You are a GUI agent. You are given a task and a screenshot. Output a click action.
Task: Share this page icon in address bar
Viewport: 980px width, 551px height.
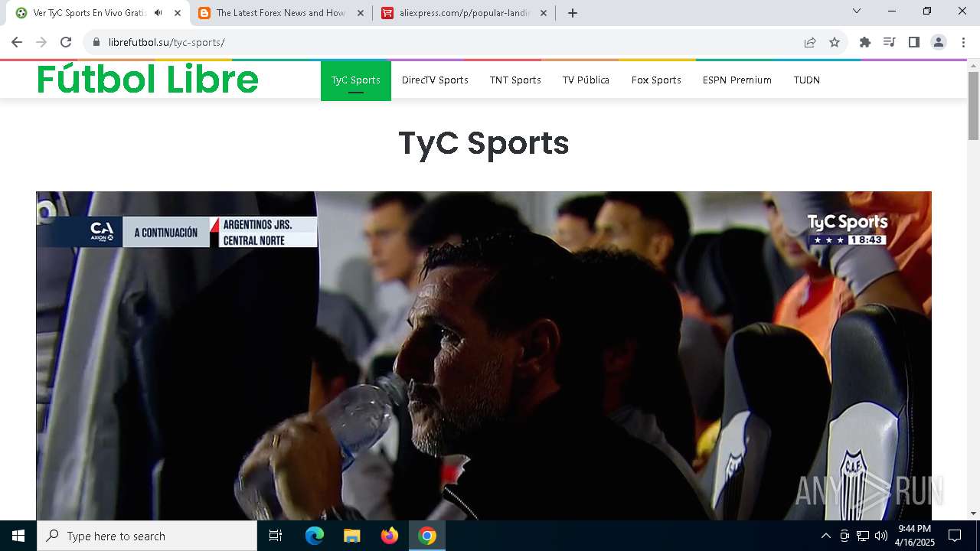(810, 42)
